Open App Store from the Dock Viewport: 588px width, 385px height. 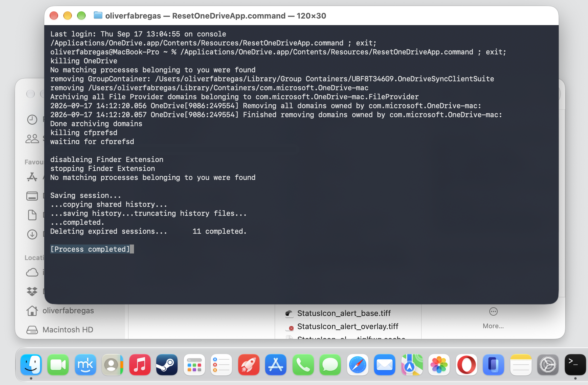(276, 365)
